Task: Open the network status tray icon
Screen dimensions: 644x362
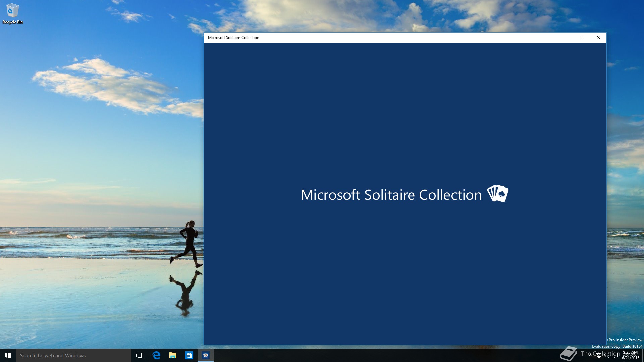Action: [x=598, y=355]
